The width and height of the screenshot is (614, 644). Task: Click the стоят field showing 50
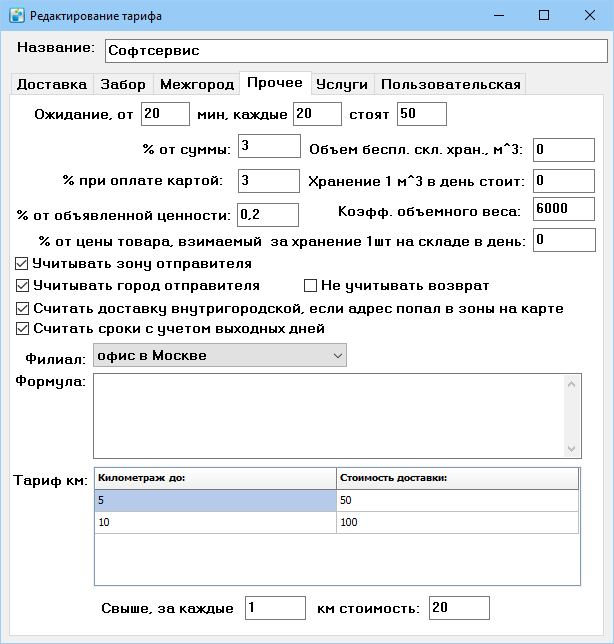tap(422, 114)
